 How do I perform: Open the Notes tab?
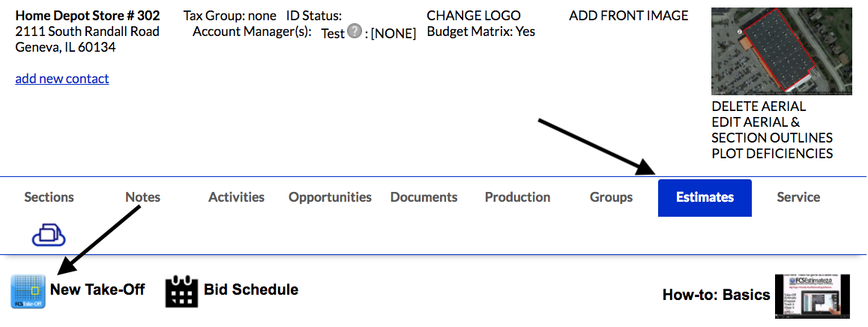142,197
